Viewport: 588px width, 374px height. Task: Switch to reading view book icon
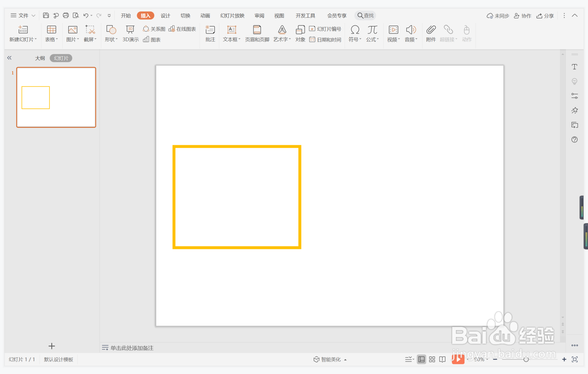click(x=442, y=359)
